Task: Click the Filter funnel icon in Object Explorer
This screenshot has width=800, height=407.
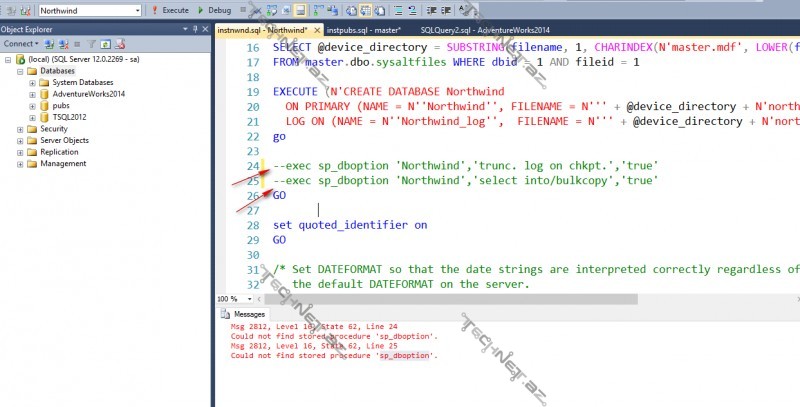Action: (91, 45)
